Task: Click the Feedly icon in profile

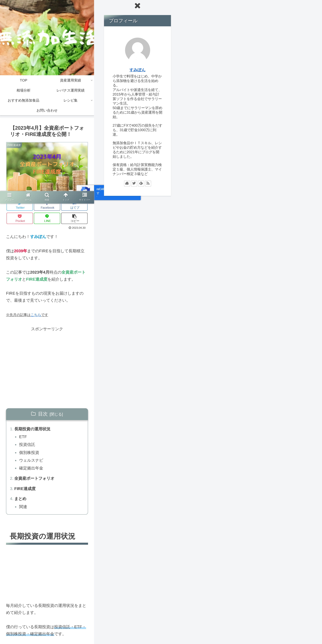Action: pyautogui.click(x=141, y=183)
